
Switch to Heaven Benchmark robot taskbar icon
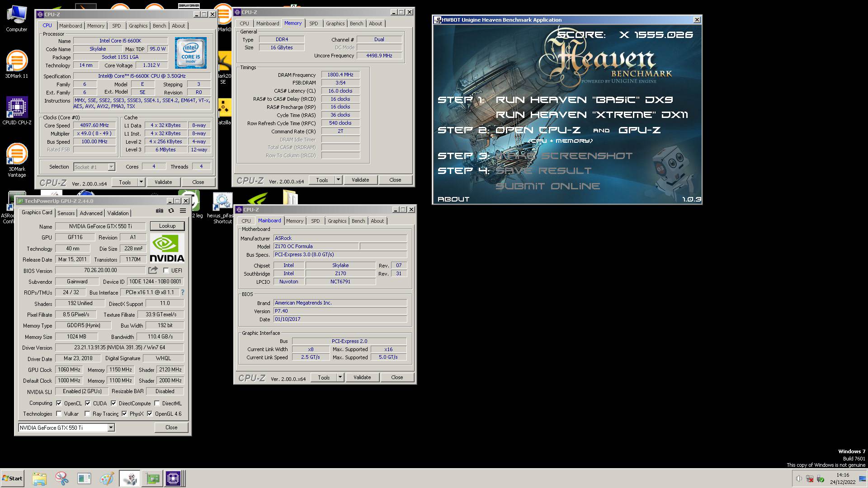click(x=130, y=479)
